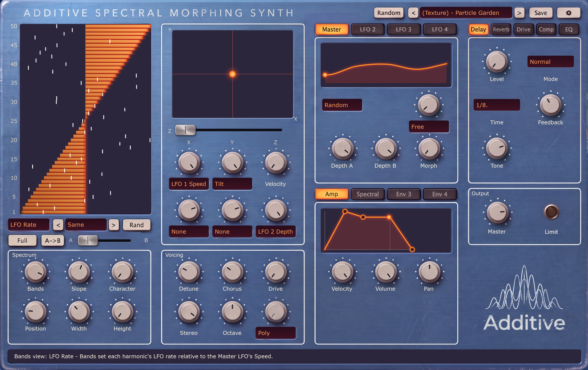588x370 pixels.
Task: Click the delay Level knob
Action: (x=497, y=62)
